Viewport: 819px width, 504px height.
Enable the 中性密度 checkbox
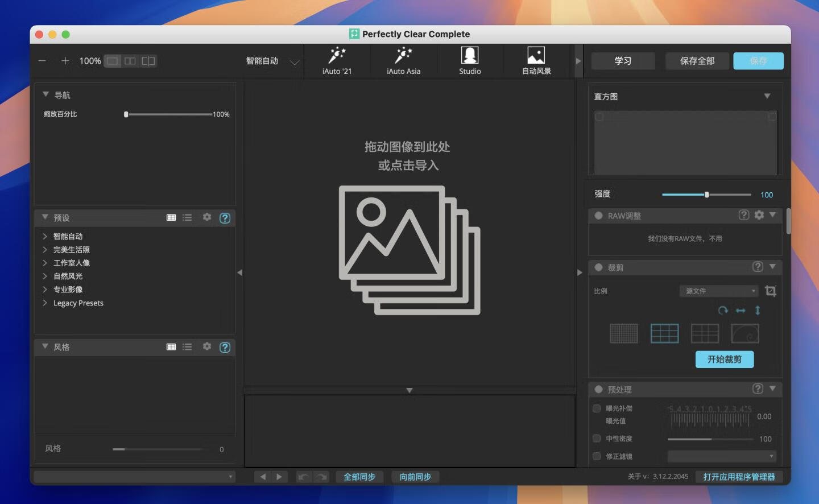(x=597, y=439)
